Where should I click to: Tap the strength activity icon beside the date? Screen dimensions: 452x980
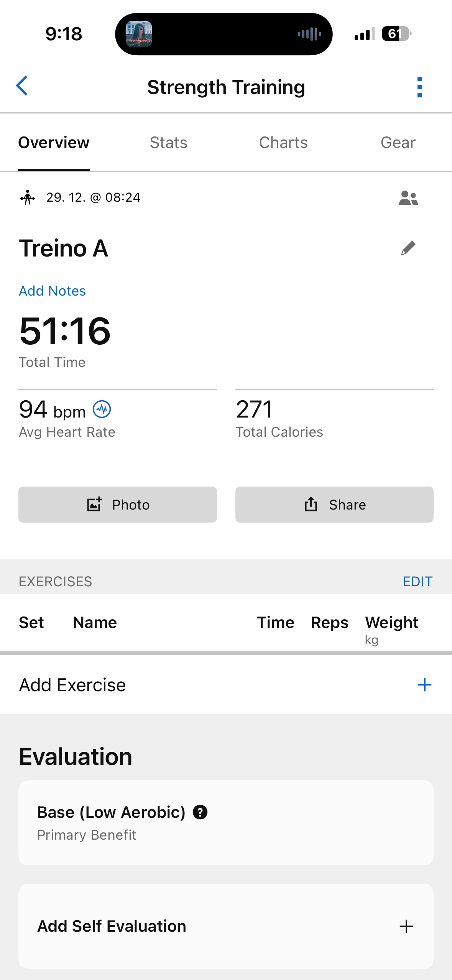pos(28,198)
